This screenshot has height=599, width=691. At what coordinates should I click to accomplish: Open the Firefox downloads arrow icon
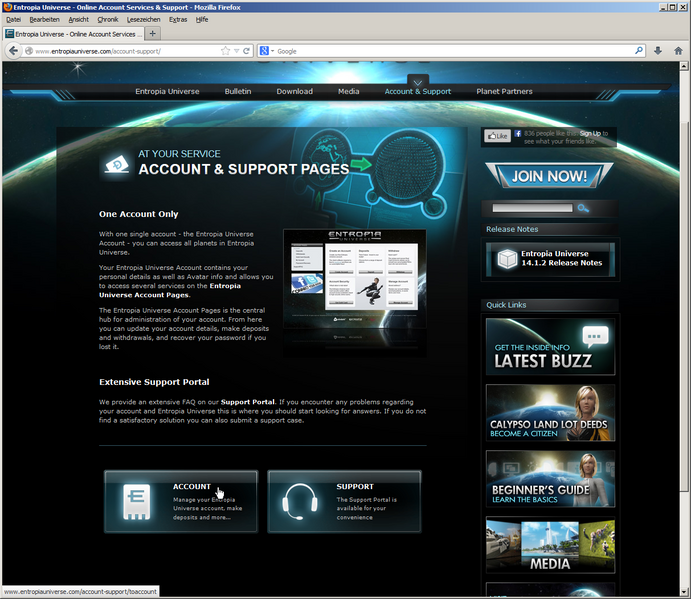(x=658, y=51)
